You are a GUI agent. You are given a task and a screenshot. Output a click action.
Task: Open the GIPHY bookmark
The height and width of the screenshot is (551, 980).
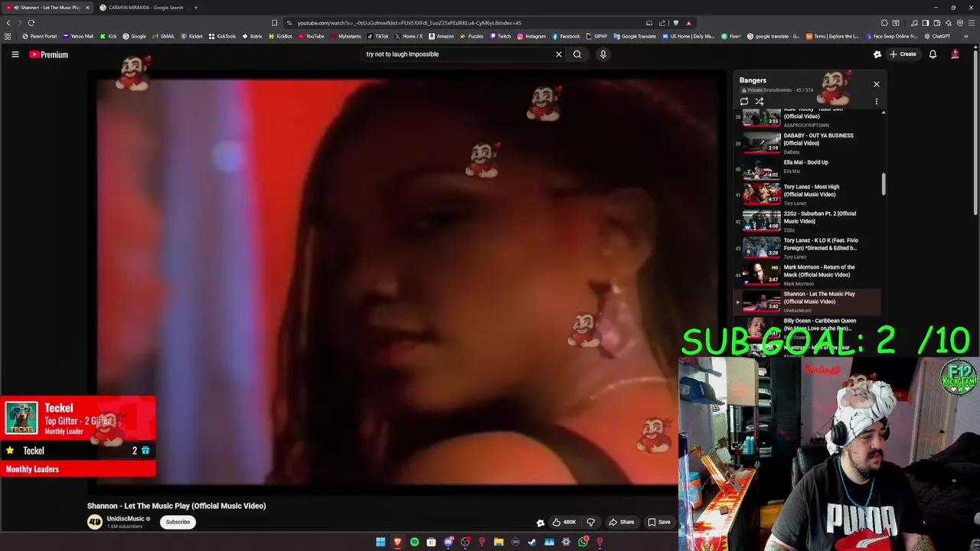click(x=597, y=36)
